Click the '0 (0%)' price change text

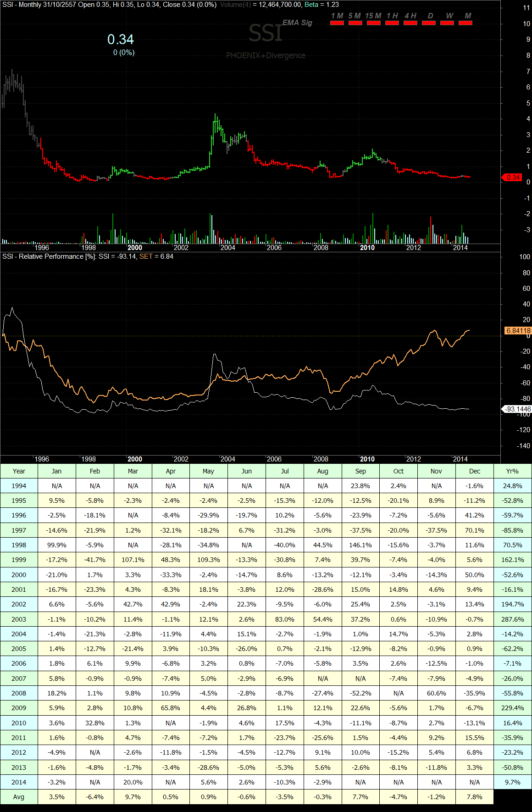[124, 53]
